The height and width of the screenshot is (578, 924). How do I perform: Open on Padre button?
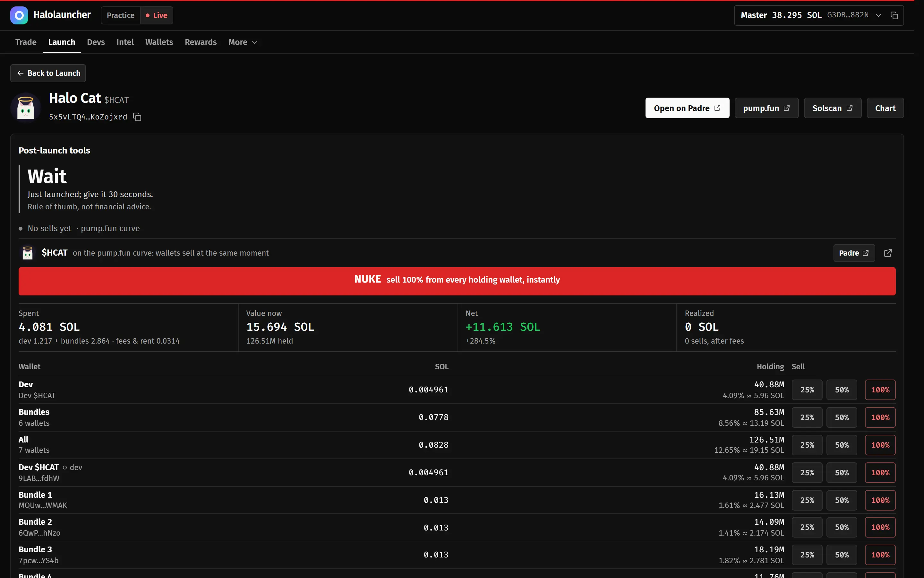(x=687, y=108)
